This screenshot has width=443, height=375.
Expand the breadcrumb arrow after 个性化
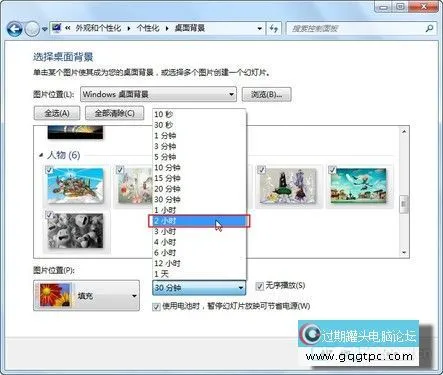tap(167, 29)
